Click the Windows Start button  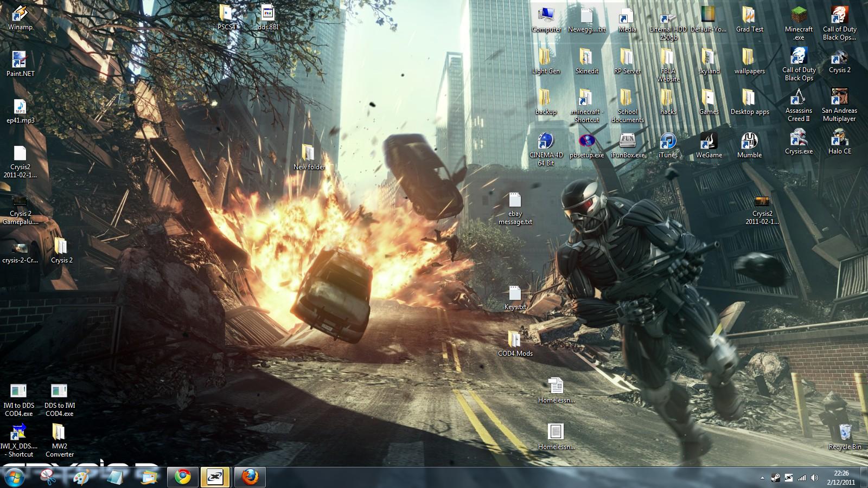(x=15, y=477)
